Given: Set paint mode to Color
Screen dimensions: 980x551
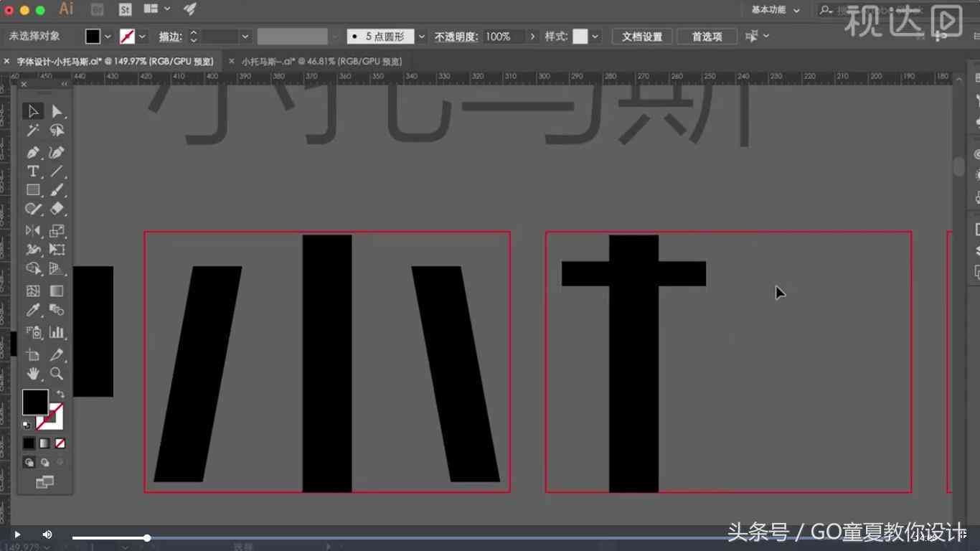Looking at the screenshot, I should point(29,443).
